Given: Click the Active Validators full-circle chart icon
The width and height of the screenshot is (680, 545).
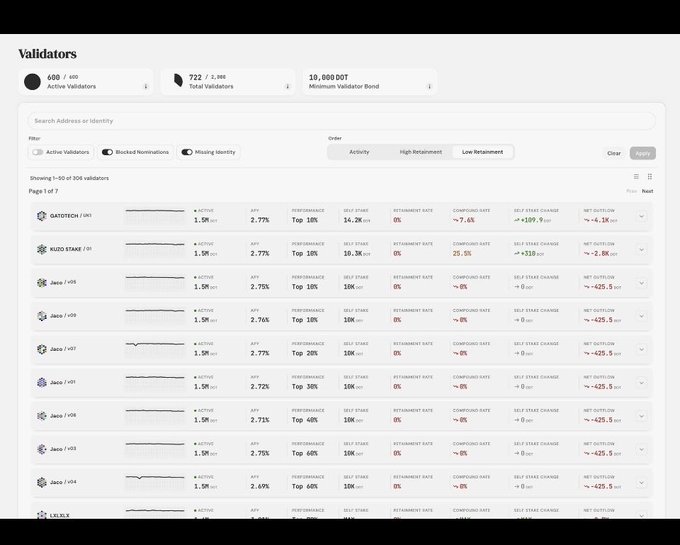Looking at the screenshot, I should coord(33,82).
